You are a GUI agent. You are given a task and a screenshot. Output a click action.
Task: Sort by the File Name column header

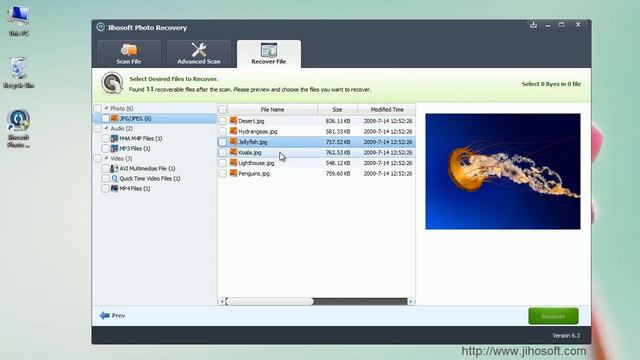(272, 109)
